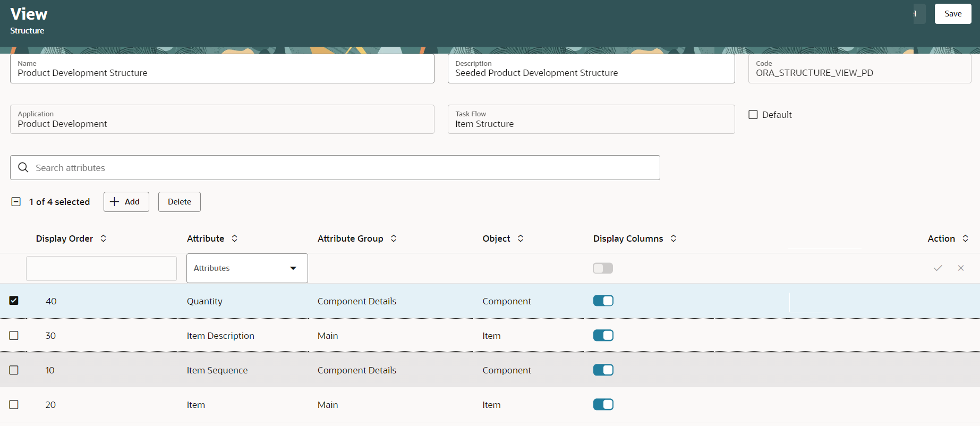The image size is (980, 426).
Task: Sort by Action column arrows
Action: pyautogui.click(x=965, y=238)
